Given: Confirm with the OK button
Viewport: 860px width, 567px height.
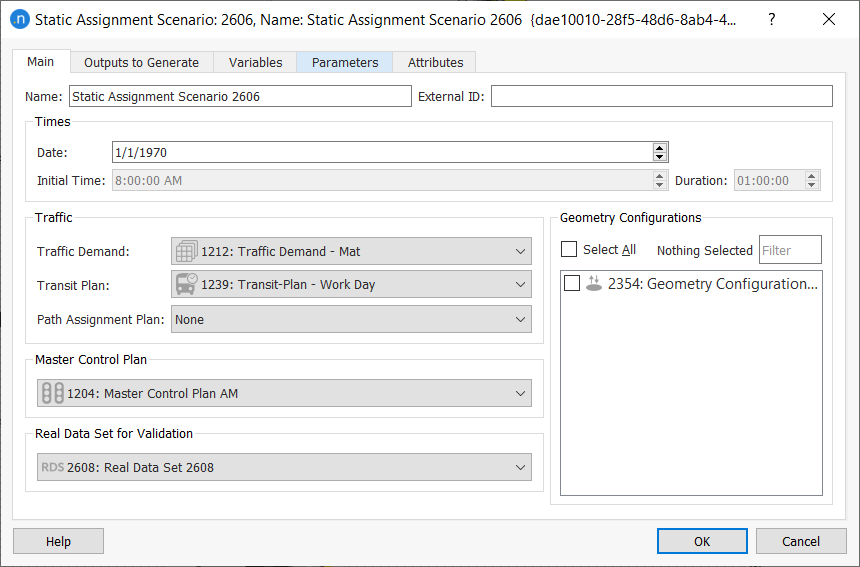Looking at the screenshot, I should click(702, 541).
